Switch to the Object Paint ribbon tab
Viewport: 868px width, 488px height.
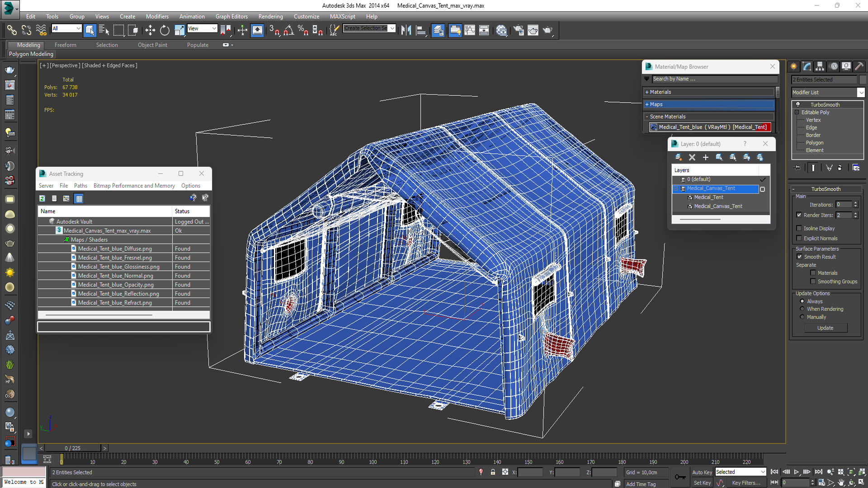click(152, 45)
